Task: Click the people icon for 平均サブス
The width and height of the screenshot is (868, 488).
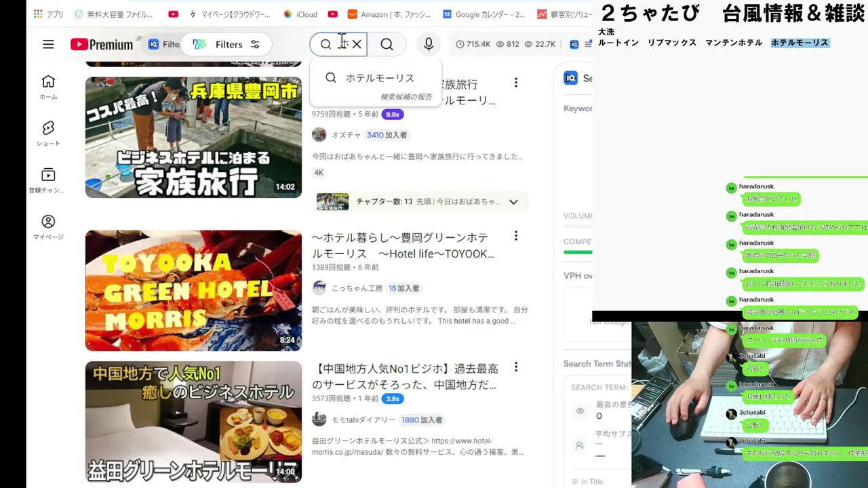Action: pyautogui.click(x=580, y=445)
